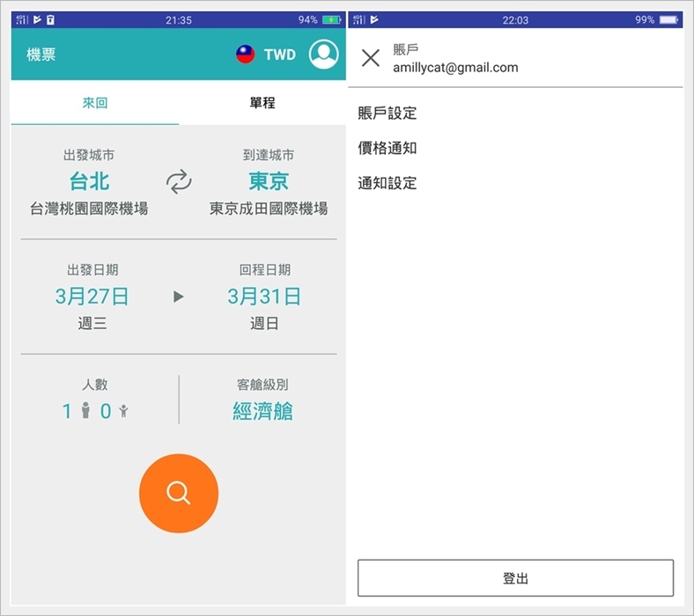Screen dimensions: 694x616
Task: Swap departure and arrival cities icon
Action: point(179,182)
